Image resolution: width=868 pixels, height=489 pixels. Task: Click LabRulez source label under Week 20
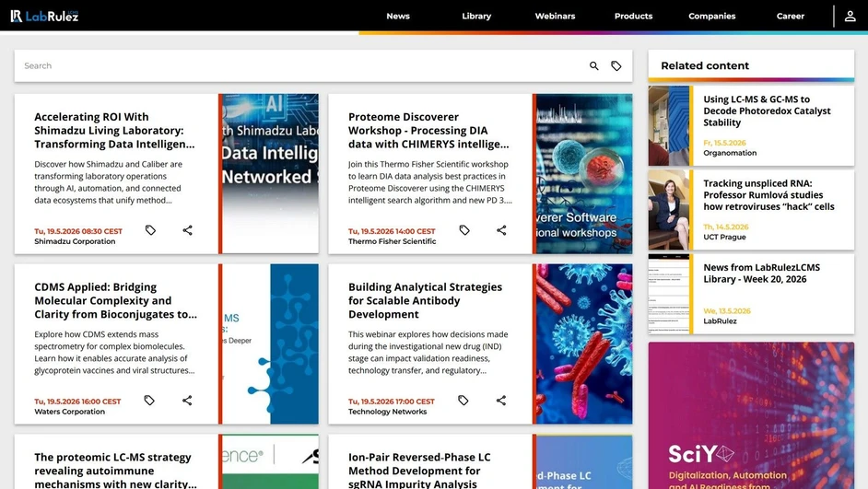pyautogui.click(x=720, y=321)
